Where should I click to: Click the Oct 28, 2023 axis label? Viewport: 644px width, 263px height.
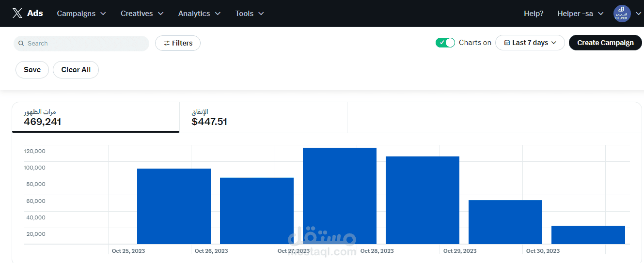pyautogui.click(x=377, y=251)
